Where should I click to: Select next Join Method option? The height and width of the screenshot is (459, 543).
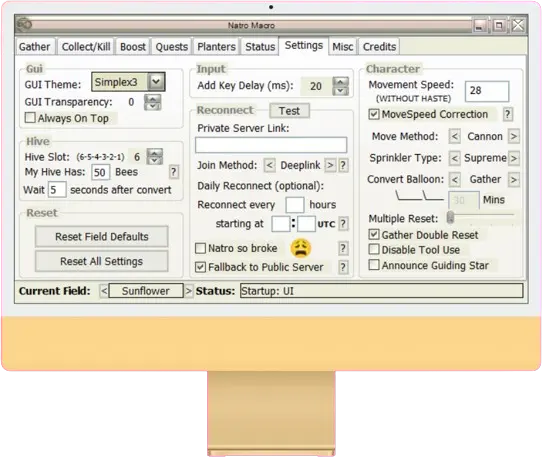(x=330, y=165)
